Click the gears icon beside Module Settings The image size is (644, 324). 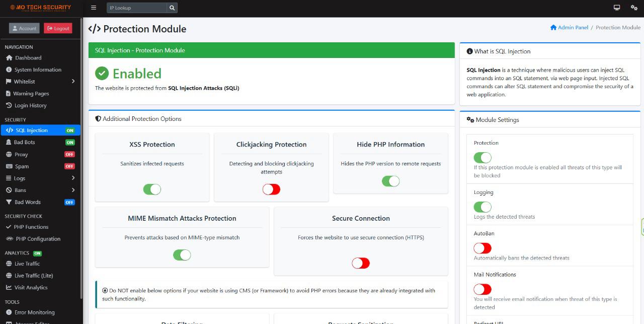[470, 120]
